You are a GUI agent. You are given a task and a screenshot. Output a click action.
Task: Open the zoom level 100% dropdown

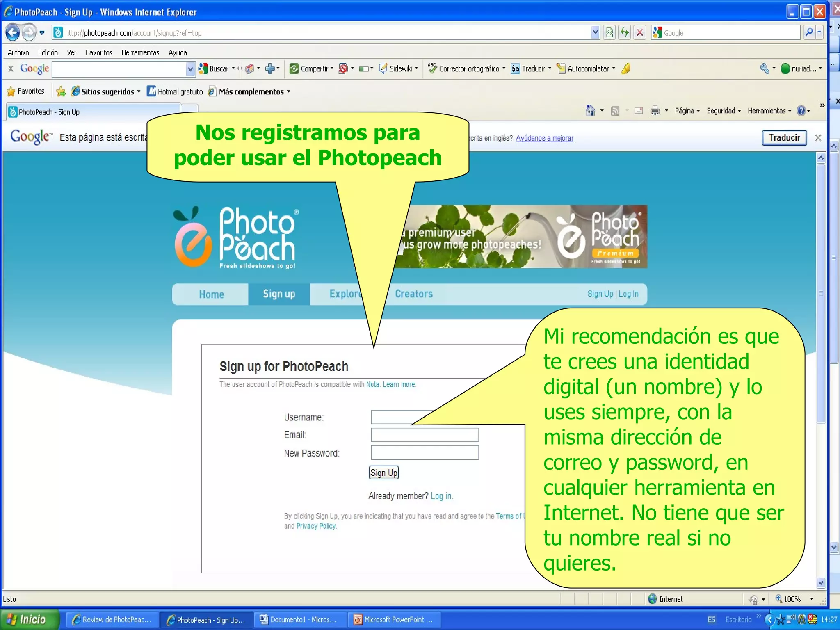[811, 599]
